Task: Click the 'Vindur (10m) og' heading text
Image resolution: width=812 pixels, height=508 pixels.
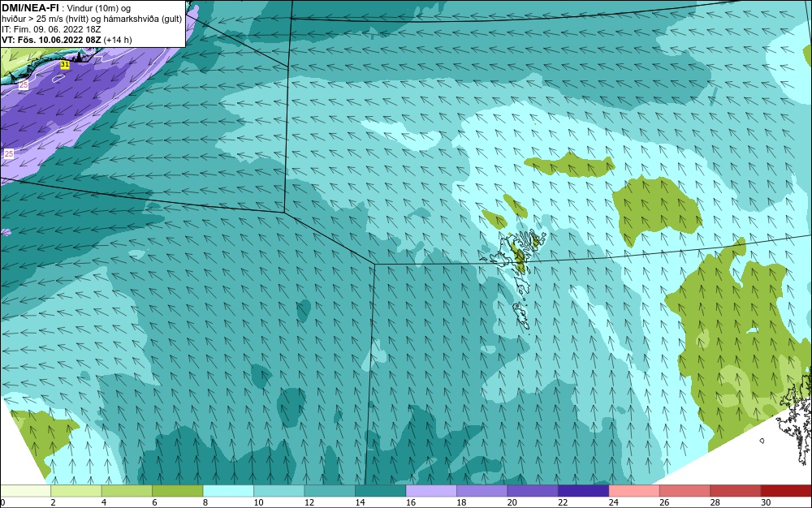Action: (99, 8)
